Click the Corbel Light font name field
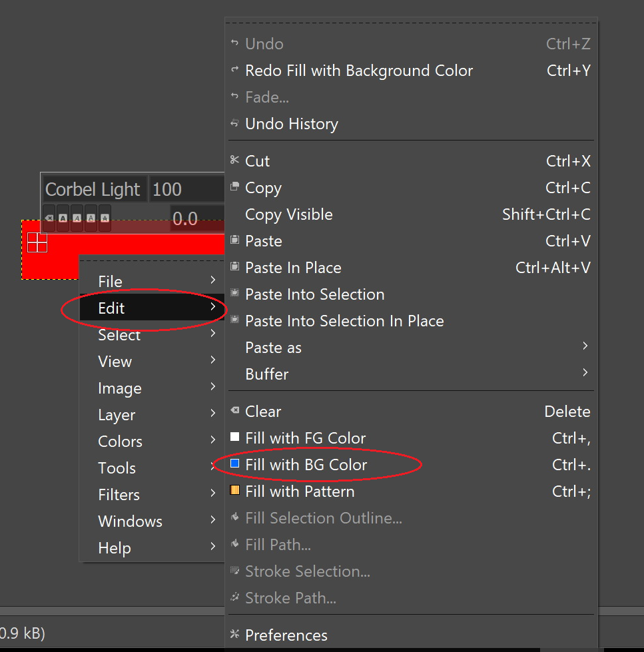 coord(93,190)
